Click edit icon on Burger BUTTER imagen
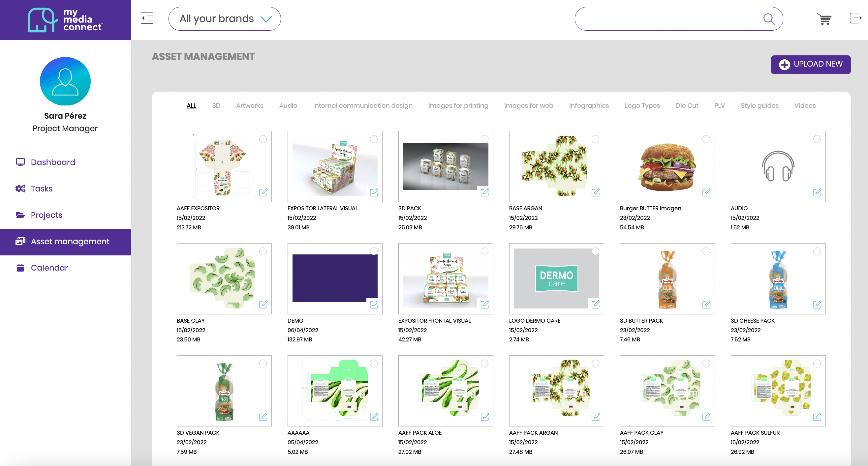Screen dimensions: 868x466 [706, 192]
